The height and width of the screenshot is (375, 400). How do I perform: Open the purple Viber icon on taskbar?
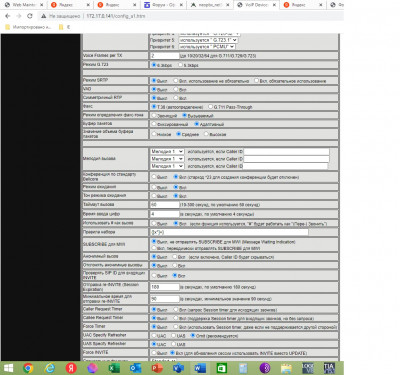(265, 368)
